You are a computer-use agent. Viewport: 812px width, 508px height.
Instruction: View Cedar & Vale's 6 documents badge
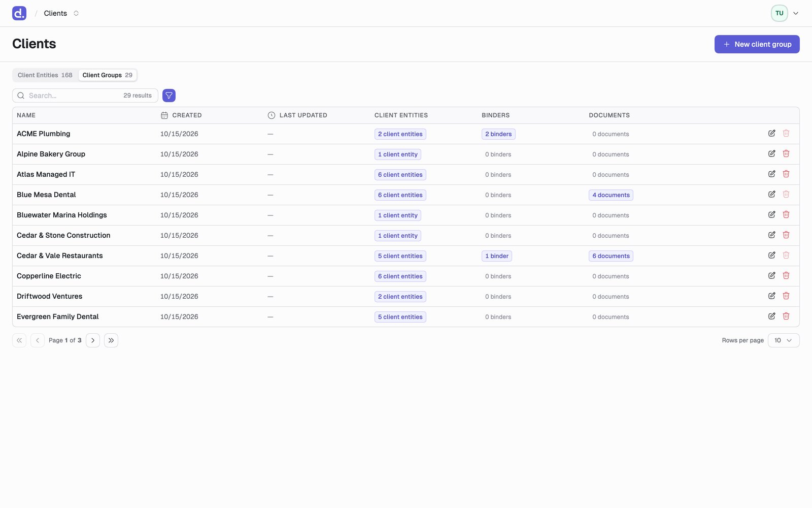point(611,256)
